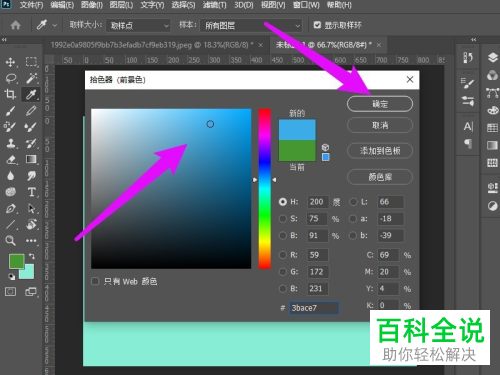This screenshot has height=375, width=500.
Task: Collapse the left toolbox double-arrow
Action: coord(4,40)
